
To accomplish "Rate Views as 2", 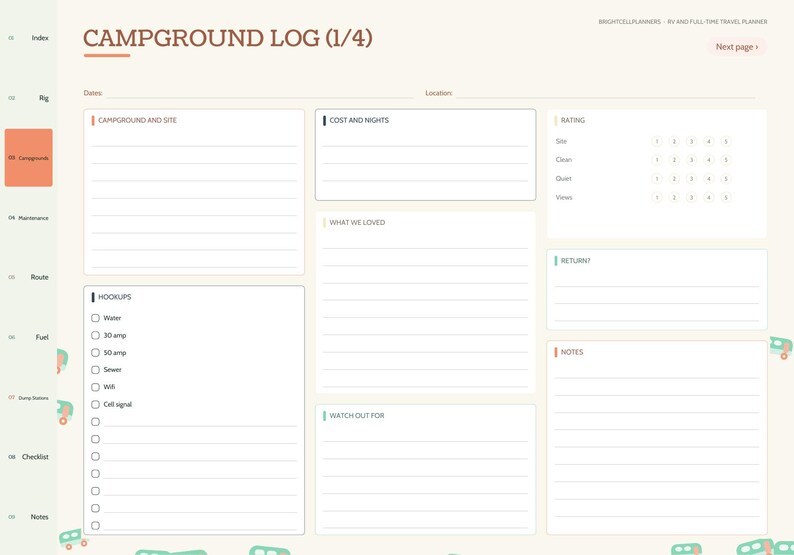I will pos(674,197).
